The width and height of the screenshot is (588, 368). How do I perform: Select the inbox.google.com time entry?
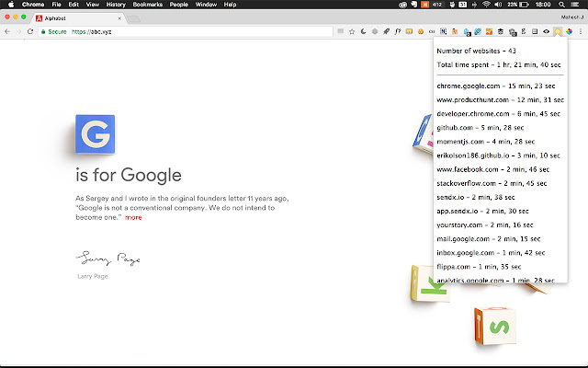tap(491, 253)
